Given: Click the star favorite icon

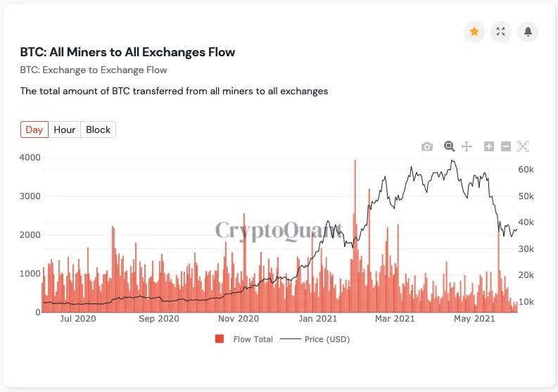Looking at the screenshot, I should coord(474,32).
